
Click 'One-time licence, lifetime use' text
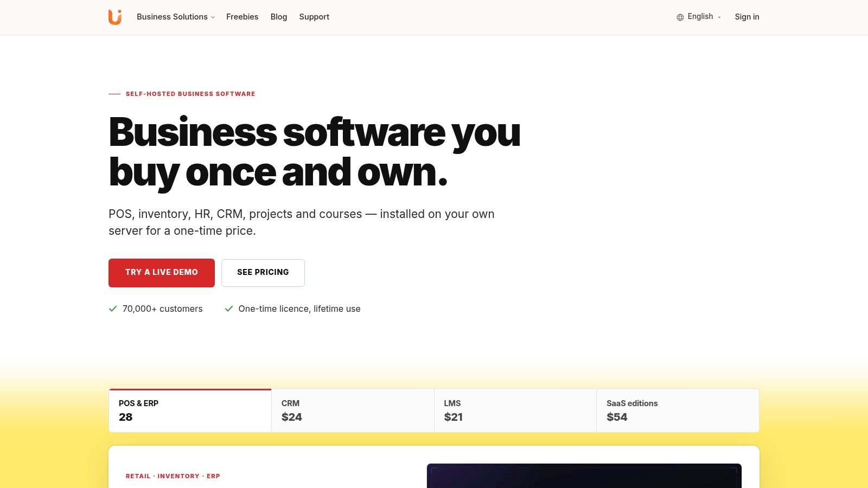(x=299, y=309)
